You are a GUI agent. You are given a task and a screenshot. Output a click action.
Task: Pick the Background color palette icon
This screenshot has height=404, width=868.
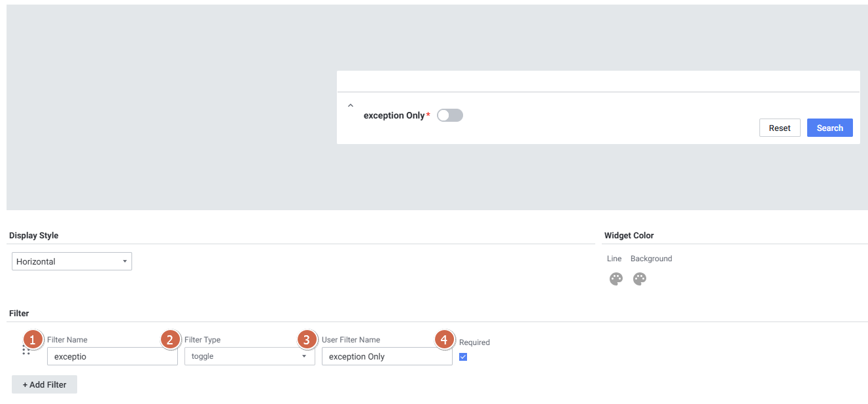click(639, 280)
